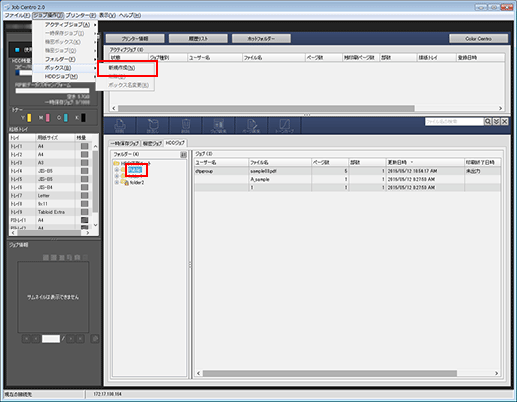Expand search options double-chevron button
The image size is (517, 402).
point(496,122)
